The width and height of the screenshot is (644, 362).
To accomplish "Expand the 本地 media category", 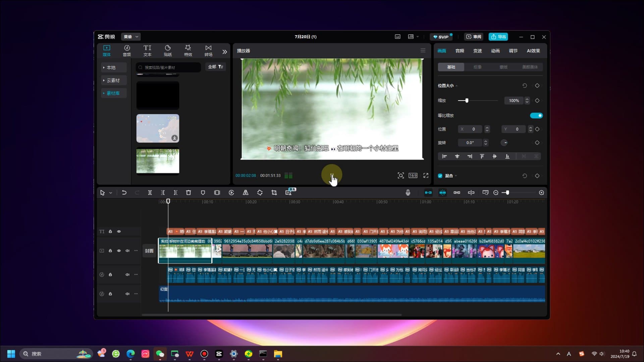I will [114, 68].
